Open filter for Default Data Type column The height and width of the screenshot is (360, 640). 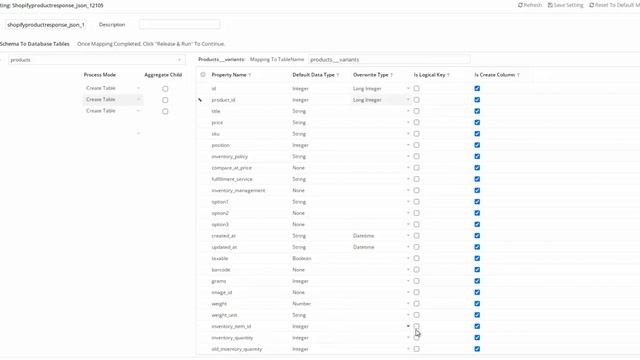click(338, 75)
